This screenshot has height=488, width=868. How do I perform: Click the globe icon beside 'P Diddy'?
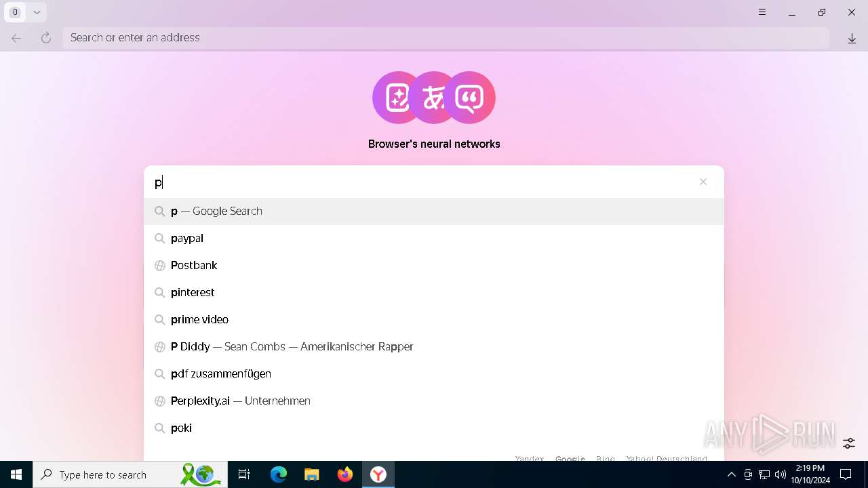pos(160,347)
